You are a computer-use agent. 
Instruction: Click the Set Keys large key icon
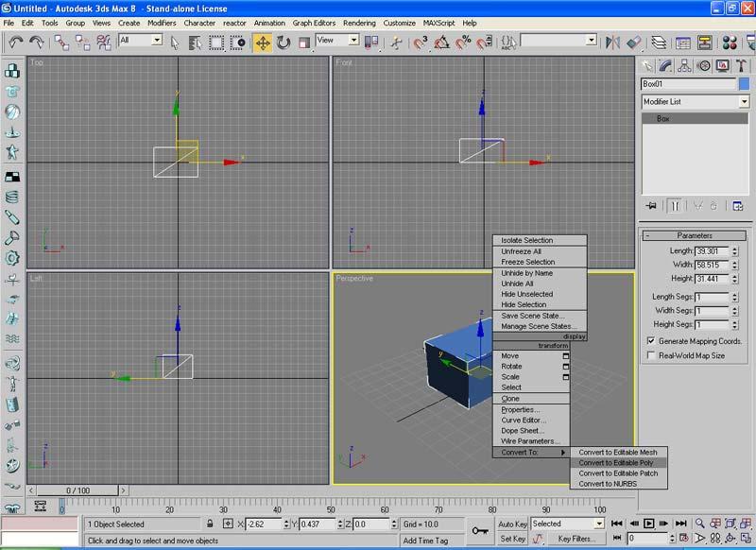480,531
